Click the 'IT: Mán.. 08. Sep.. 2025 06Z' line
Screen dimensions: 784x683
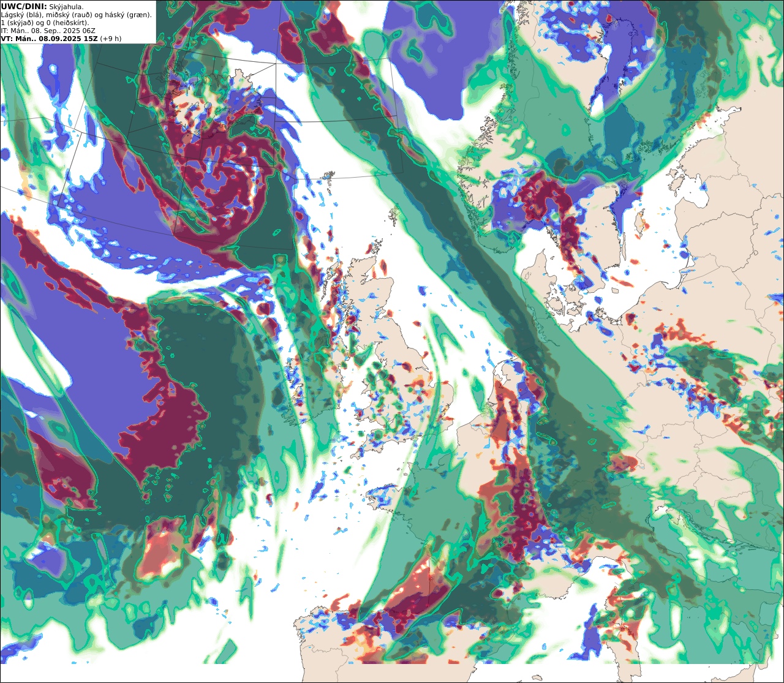48,31
